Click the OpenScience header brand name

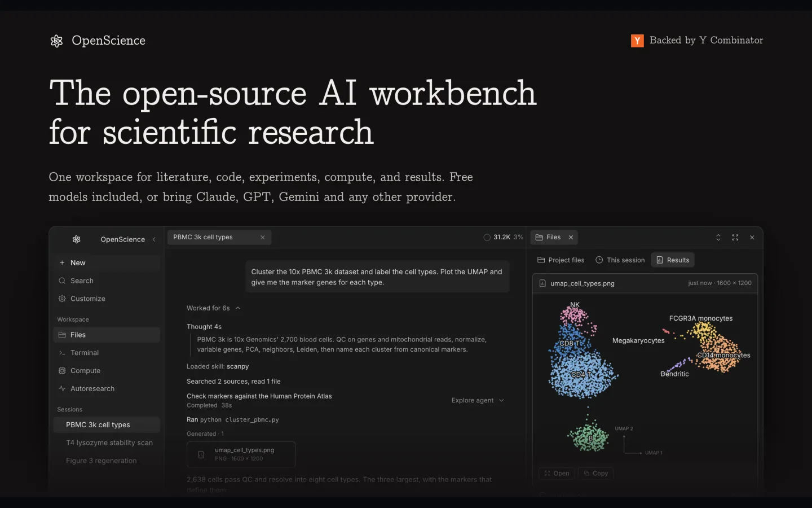pyautogui.click(x=108, y=41)
